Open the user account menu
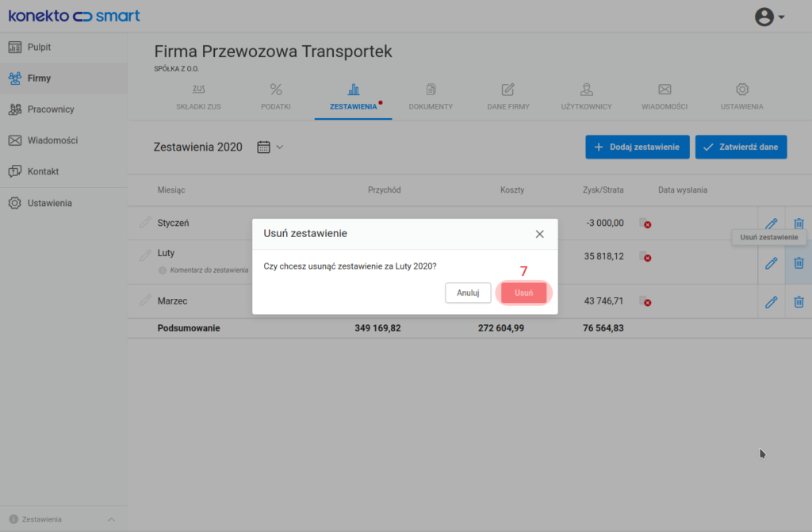 tap(769, 17)
